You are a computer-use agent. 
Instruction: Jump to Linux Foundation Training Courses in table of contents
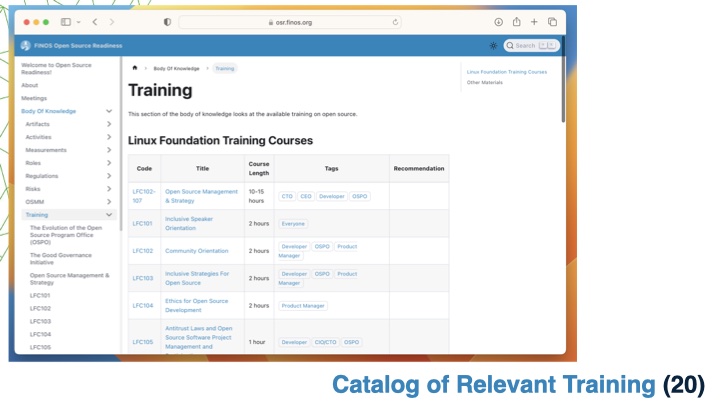507,72
